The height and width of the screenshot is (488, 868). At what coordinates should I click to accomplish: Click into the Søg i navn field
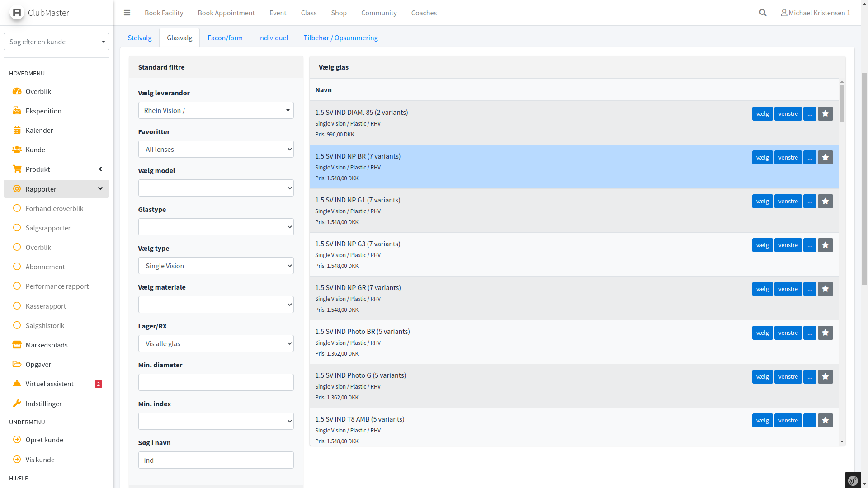(x=216, y=460)
